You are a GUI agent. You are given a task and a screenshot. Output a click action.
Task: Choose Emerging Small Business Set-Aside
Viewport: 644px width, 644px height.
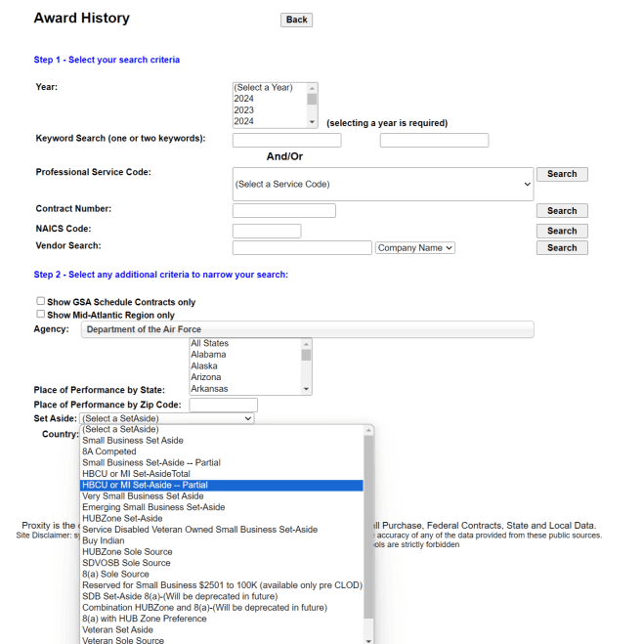click(x=222, y=507)
